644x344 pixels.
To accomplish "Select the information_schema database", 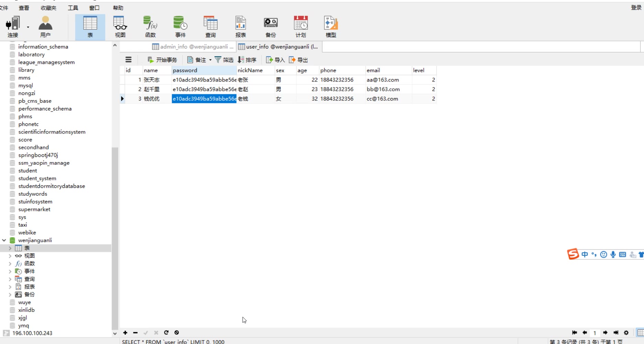I will click(43, 47).
